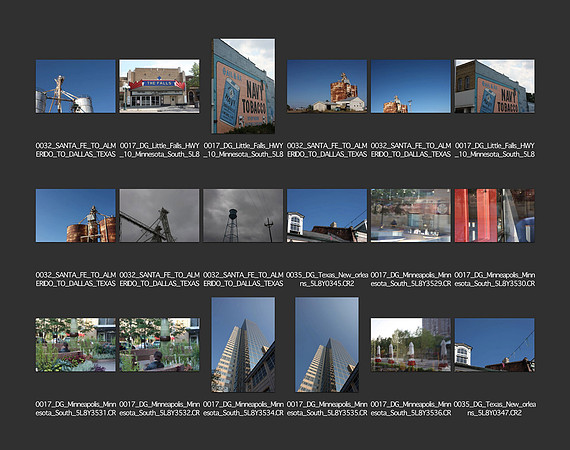Screen dimensions: 570x450
Task: Click file name ending 5L8Y3531.CR
Action: (76, 409)
